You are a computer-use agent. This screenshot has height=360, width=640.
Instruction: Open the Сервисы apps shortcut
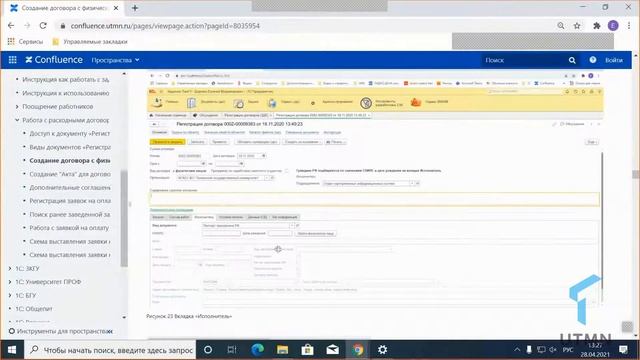25,42
